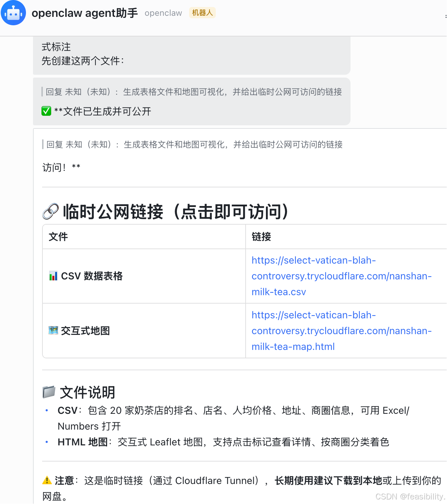Click the openclaw robot avatar icon
The width and height of the screenshot is (447, 504).
pos(13,13)
